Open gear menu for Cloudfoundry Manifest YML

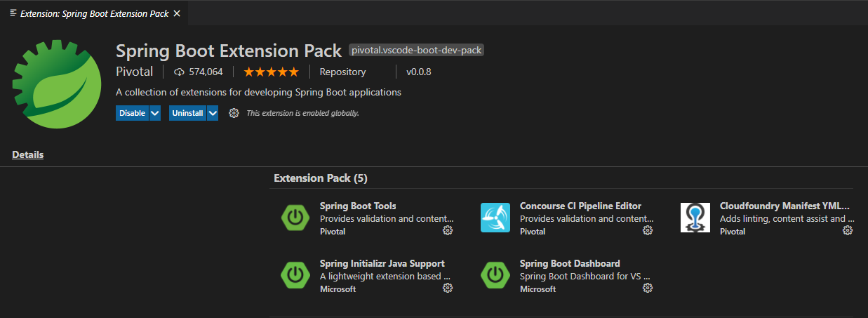point(848,230)
